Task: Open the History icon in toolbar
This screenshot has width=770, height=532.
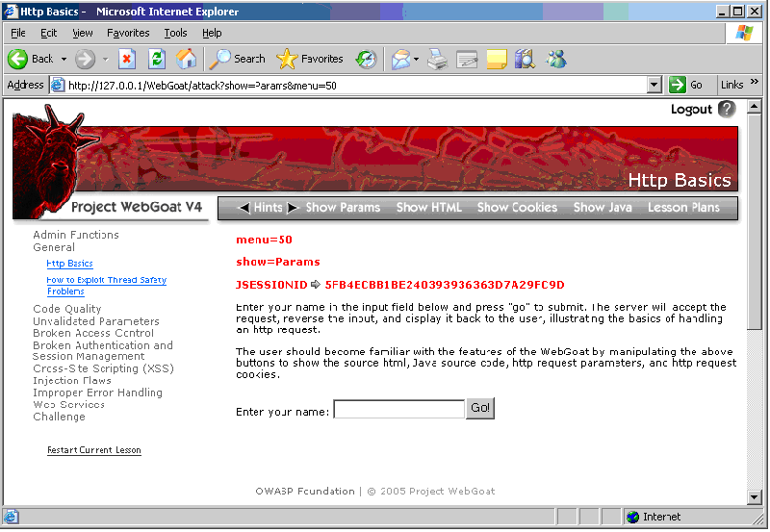Action: point(367,60)
